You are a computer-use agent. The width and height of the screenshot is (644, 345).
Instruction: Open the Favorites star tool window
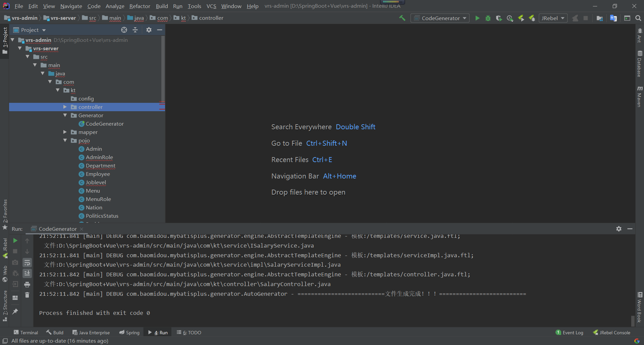tap(5, 214)
